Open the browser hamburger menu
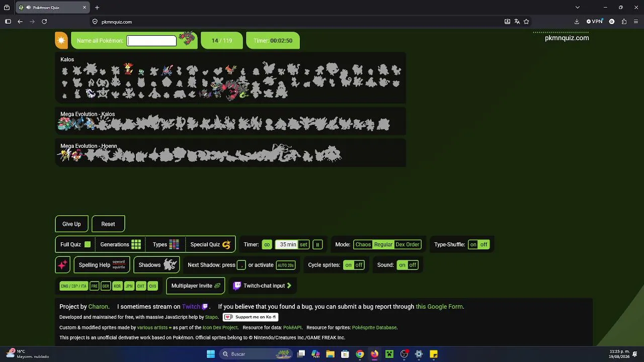The image size is (644, 362). [x=636, y=22]
